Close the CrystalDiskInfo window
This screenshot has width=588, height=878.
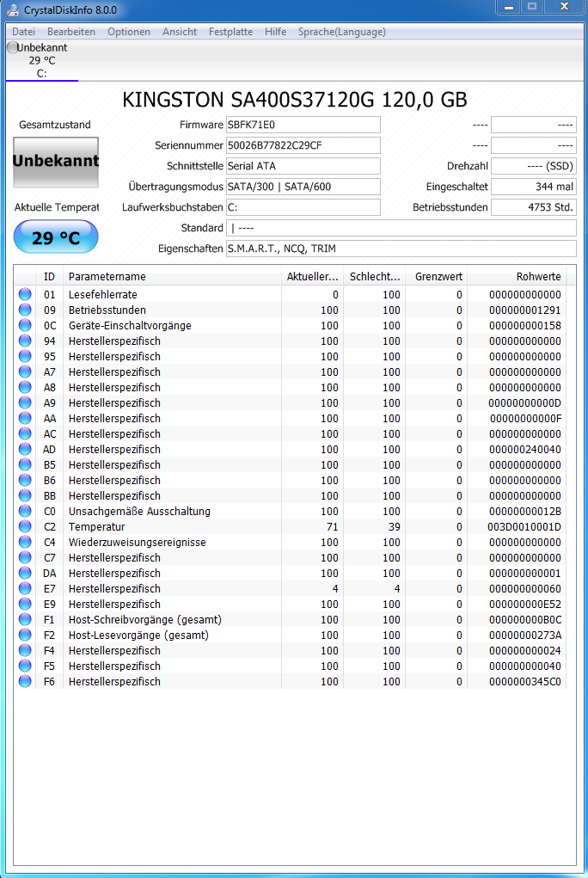565,7
